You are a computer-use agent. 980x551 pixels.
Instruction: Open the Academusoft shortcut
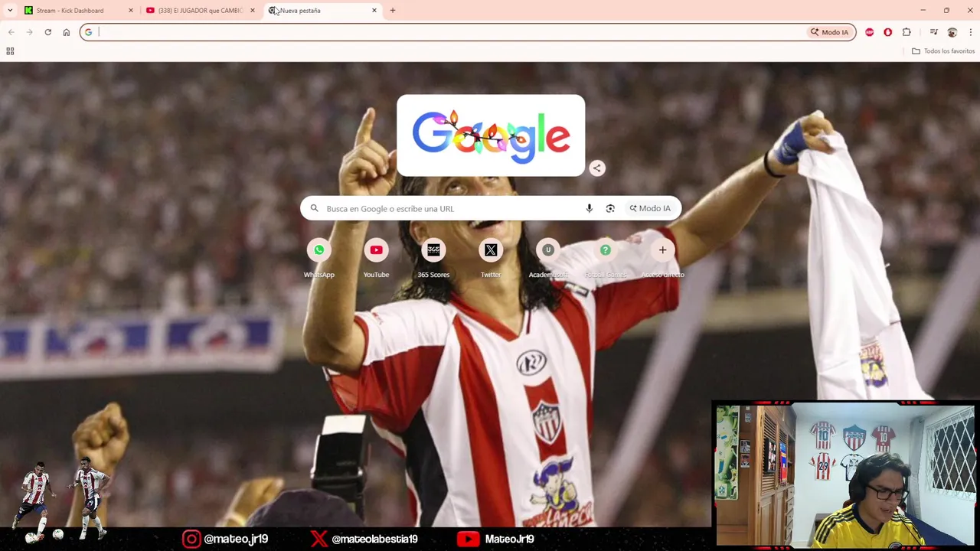pos(548,258)
